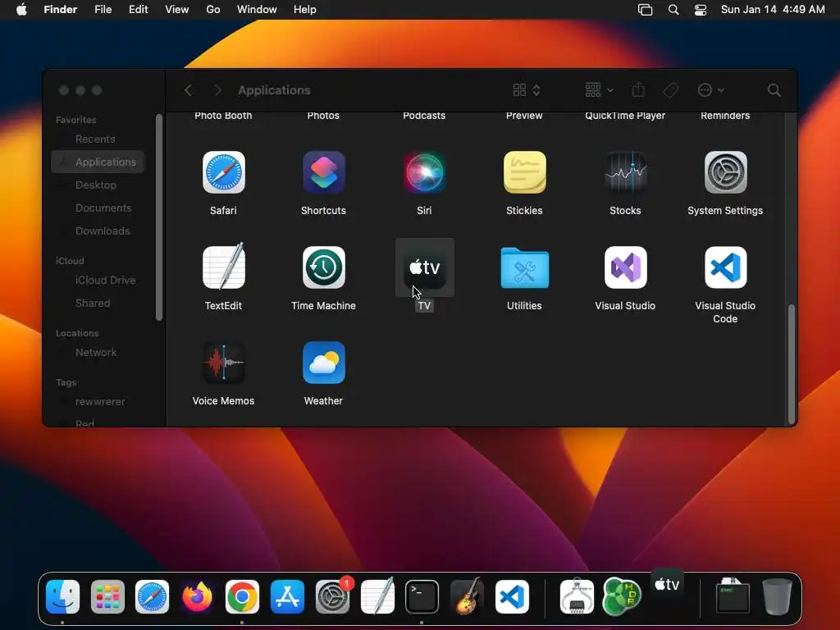Click the Stage Manager menu bar icon
The height and width of the screenshot is (630, 840).
(645, 10)
